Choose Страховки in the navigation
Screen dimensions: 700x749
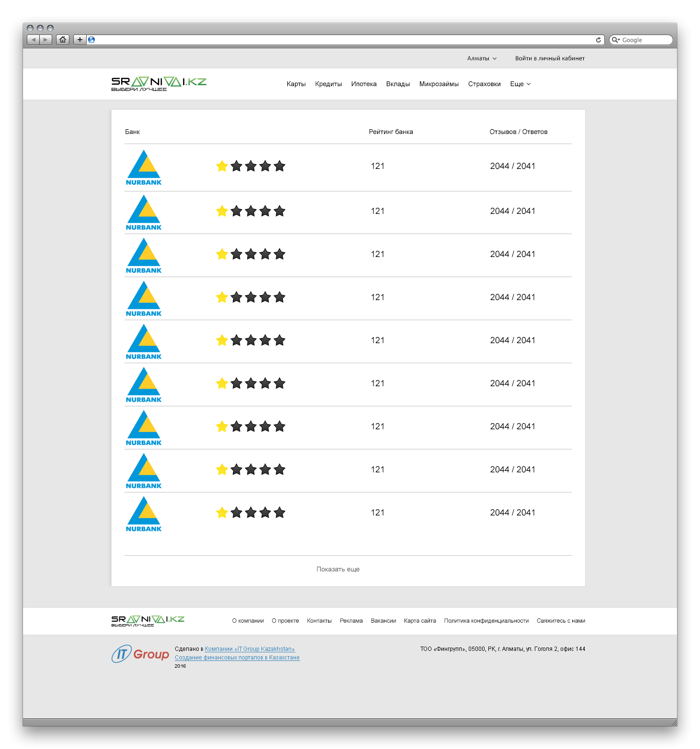click(485, 84)
